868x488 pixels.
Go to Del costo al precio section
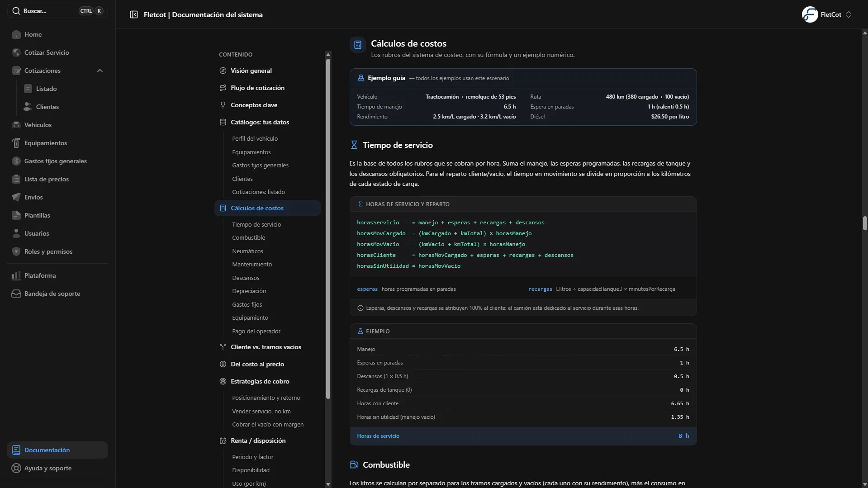(x=257, y=364)
